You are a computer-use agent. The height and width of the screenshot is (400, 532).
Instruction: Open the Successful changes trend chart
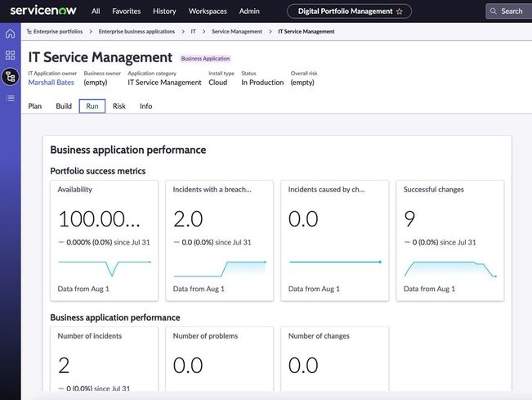pyautogui.click(x=450, y=268)
